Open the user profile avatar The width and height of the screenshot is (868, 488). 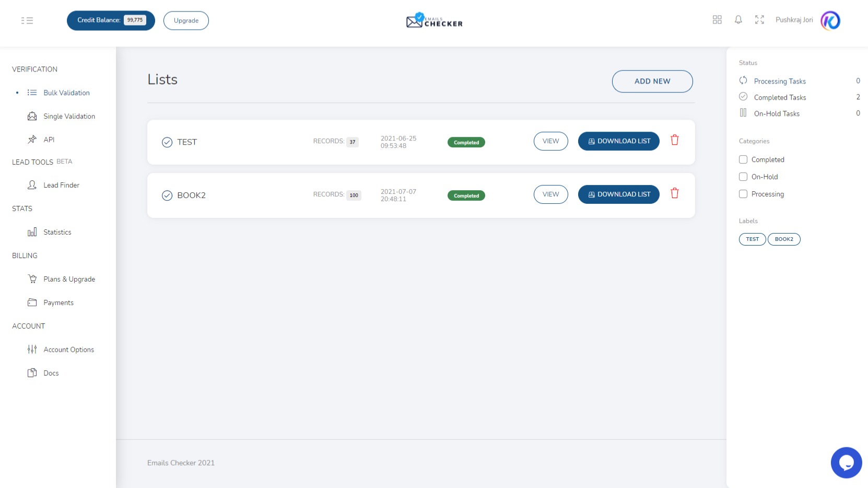(x=830, y=20)
